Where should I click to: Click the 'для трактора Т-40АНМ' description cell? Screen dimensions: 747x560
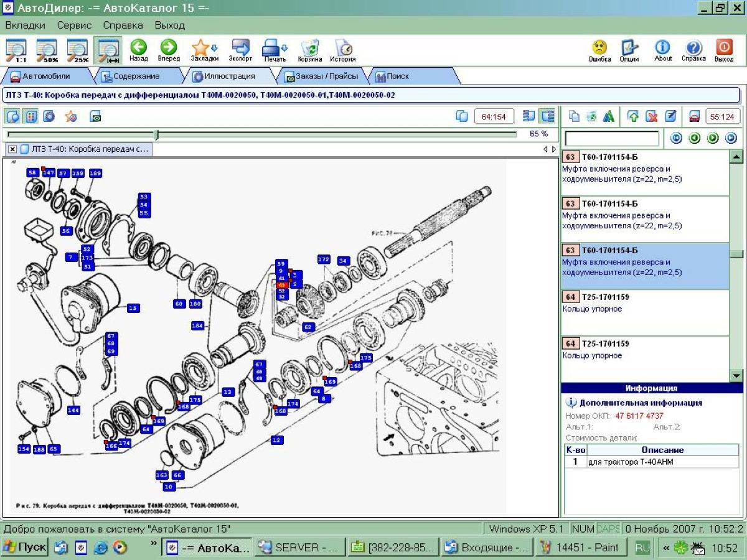(x=663, y=462)
